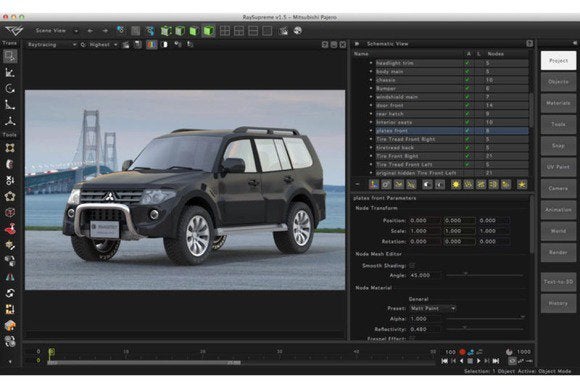Image resolution: width=580 pixels, height=388 pixels.
Task: Open the Raytracing render mode dropdown
Action: tap(52, 45)
